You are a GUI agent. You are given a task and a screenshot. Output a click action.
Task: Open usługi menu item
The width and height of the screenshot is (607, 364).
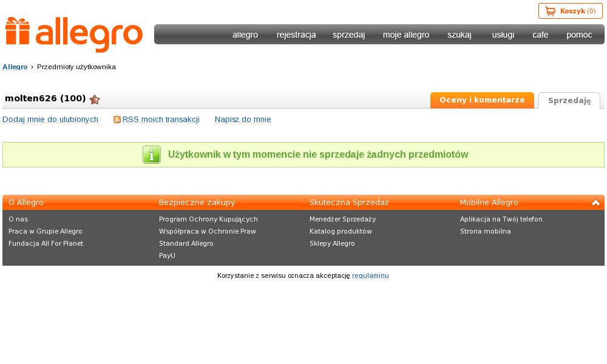[x=503, y=35]
